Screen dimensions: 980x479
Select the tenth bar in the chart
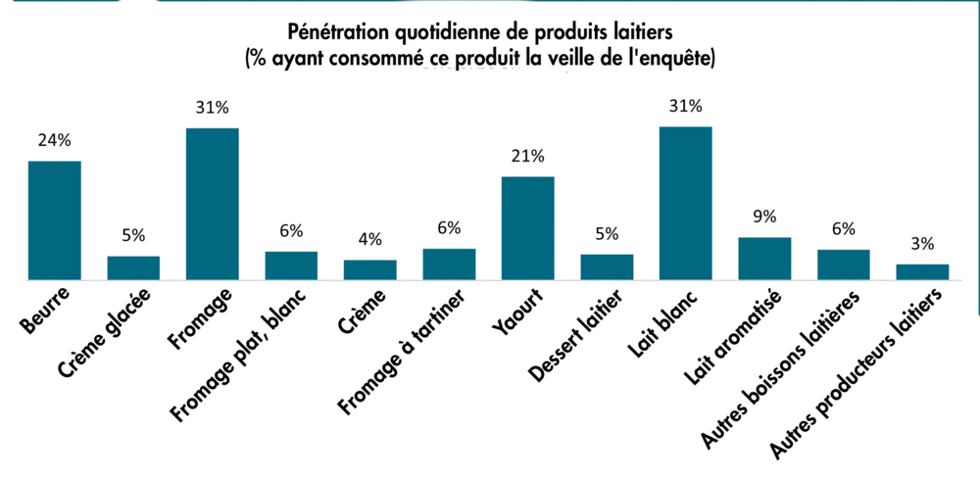pos(764,259)
